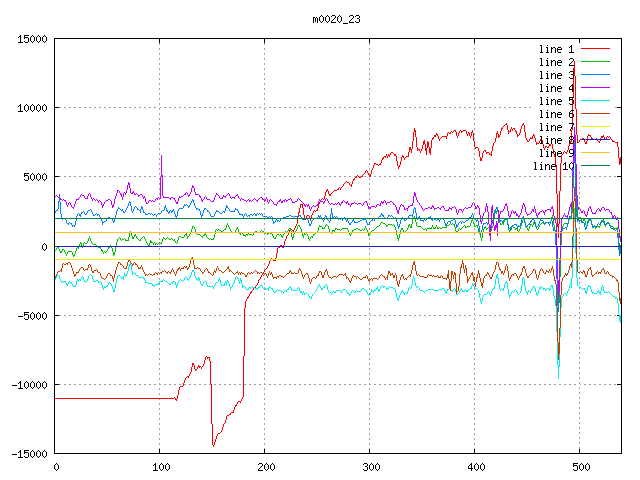Click the red line's lowest dip near x=150
This screenshot has width=640, height=480.
click(213, 445)
